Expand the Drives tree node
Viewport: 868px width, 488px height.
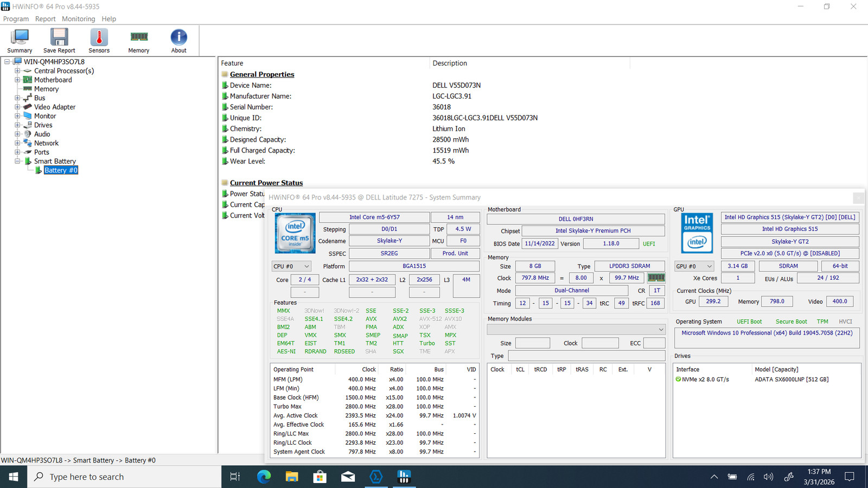tap(17, 125)
